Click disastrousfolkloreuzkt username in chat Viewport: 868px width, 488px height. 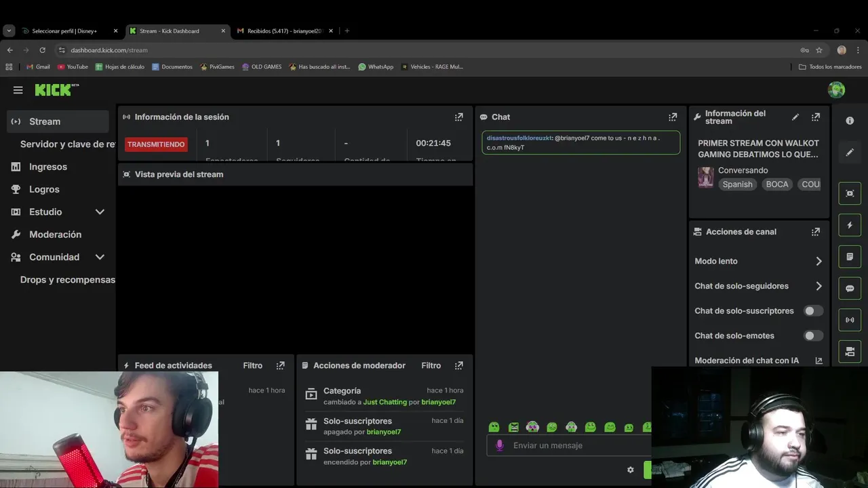(x=519, y=138)
